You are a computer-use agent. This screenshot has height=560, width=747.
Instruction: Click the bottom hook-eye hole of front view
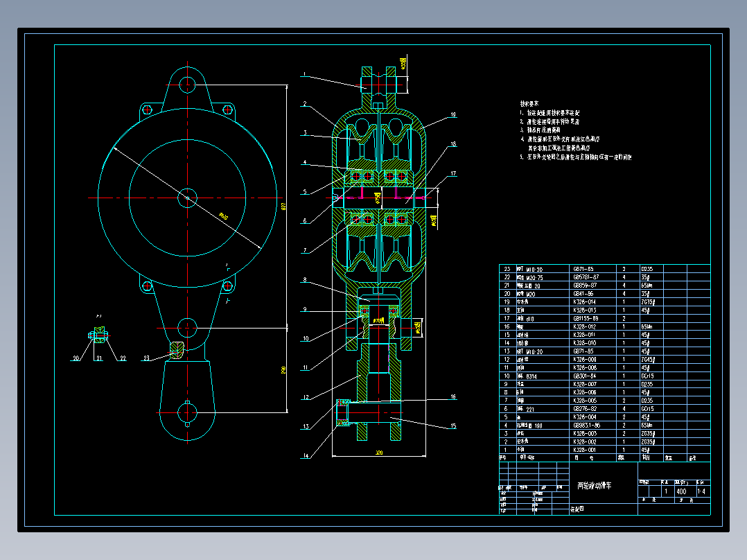click(x=187, y=412)
